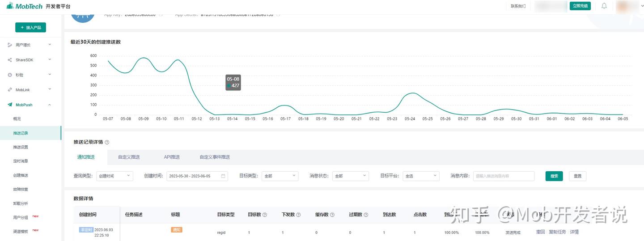Open 概况 in the sidebar
Viewport: 644px width, 241px height.
click(17, 119)
